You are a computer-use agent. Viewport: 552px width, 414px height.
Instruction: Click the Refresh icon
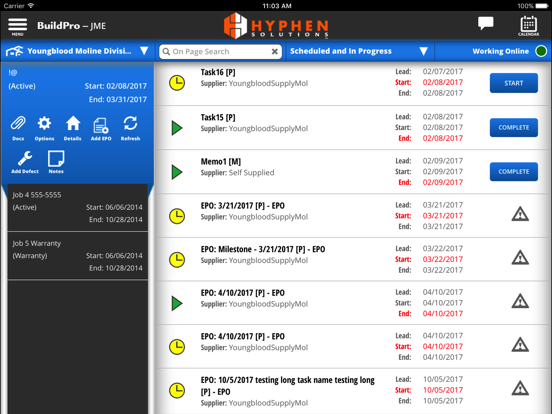pos(130,128)
